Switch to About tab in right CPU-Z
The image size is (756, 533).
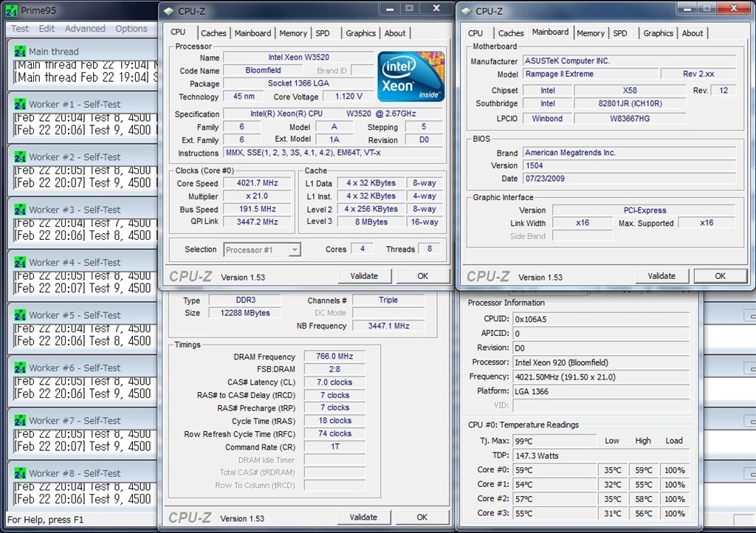point(693,32)
